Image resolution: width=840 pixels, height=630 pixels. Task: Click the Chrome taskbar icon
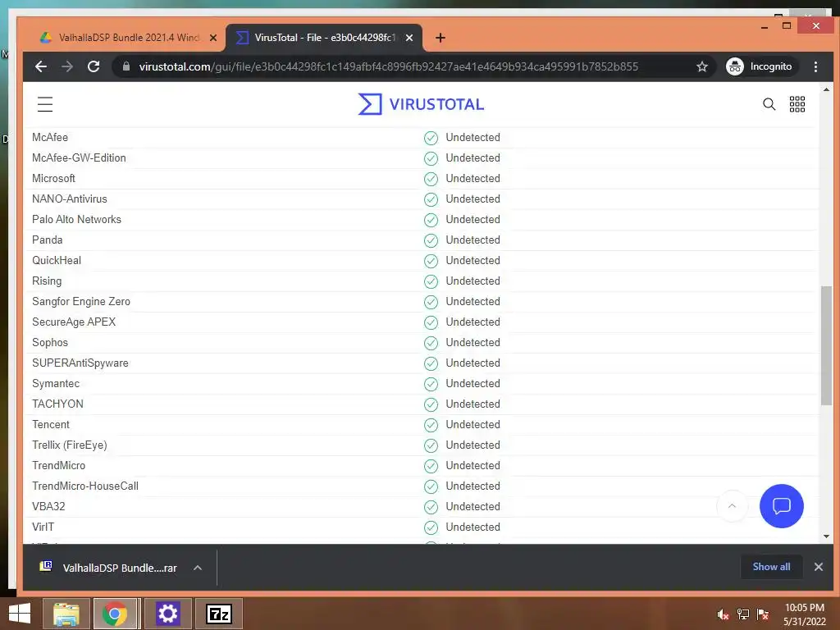[115, 614]
